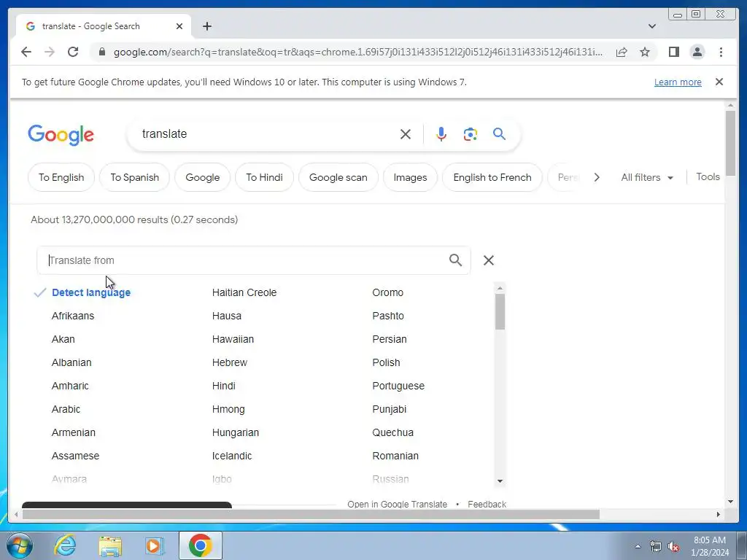Image resolution: width=747 pixels, height=560 pixels.
Task: Open the Chrome profile avatar menu
Action: pos(697,52)
